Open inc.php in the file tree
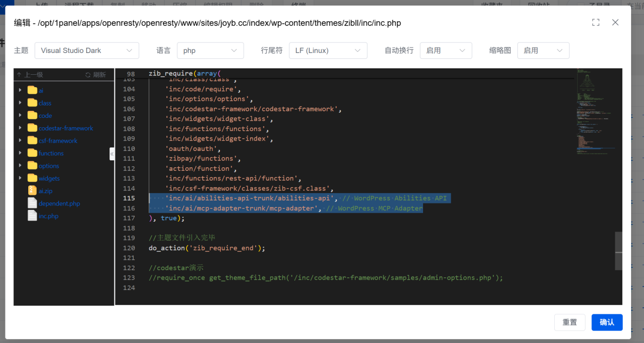Viewport: 644px width, 343px height. (48, 216)
